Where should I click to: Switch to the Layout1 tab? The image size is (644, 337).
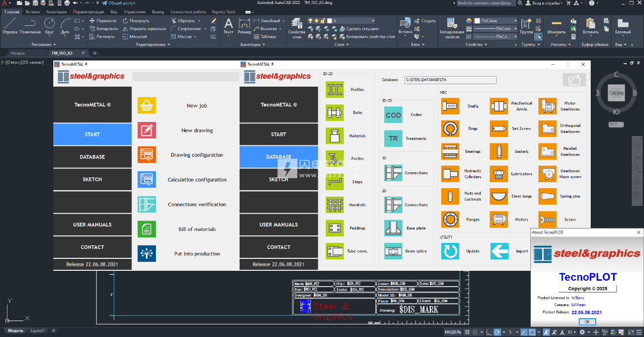coord(37,331)
